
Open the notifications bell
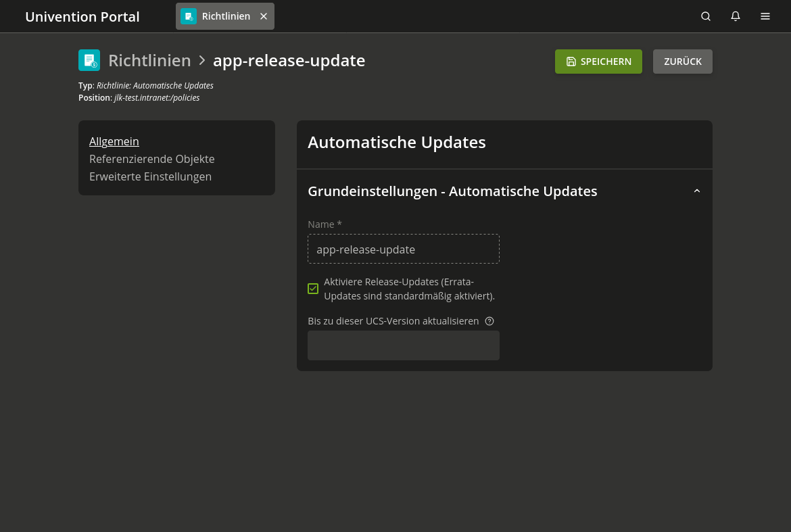pyautogui.click(x=736, y=16)
